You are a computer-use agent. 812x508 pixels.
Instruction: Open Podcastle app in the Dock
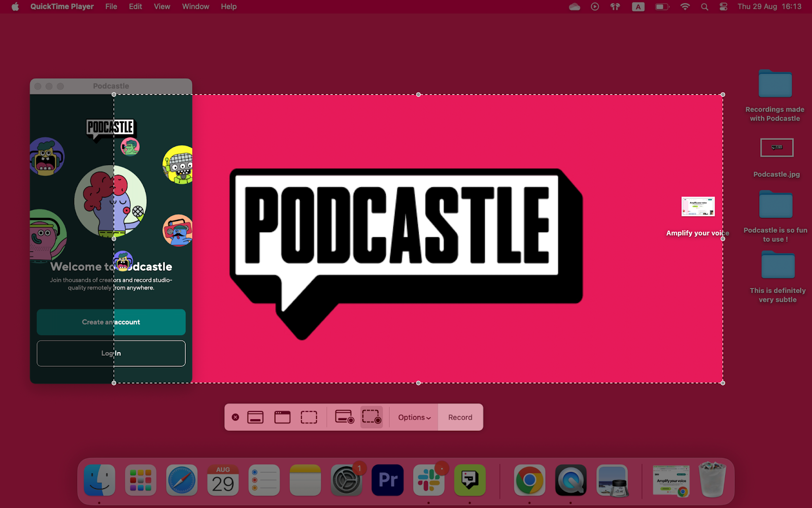pyautogui.click(x=470, y=480)
